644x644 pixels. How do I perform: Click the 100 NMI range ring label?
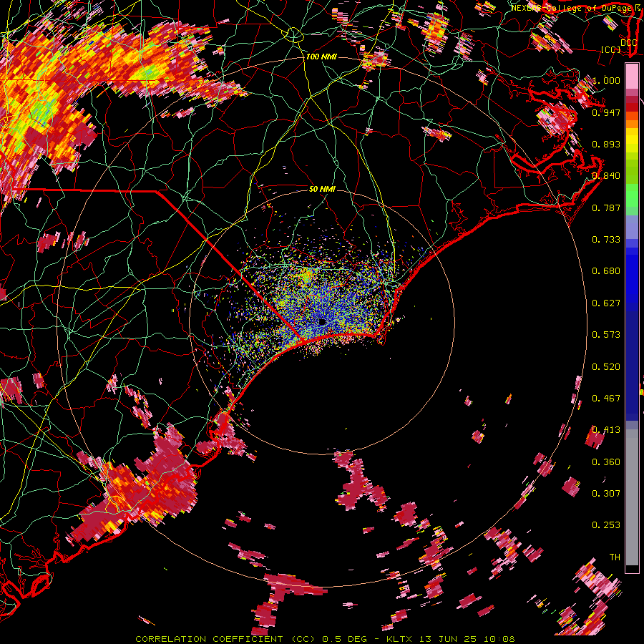pyautogui.click(x=321, y=57)
